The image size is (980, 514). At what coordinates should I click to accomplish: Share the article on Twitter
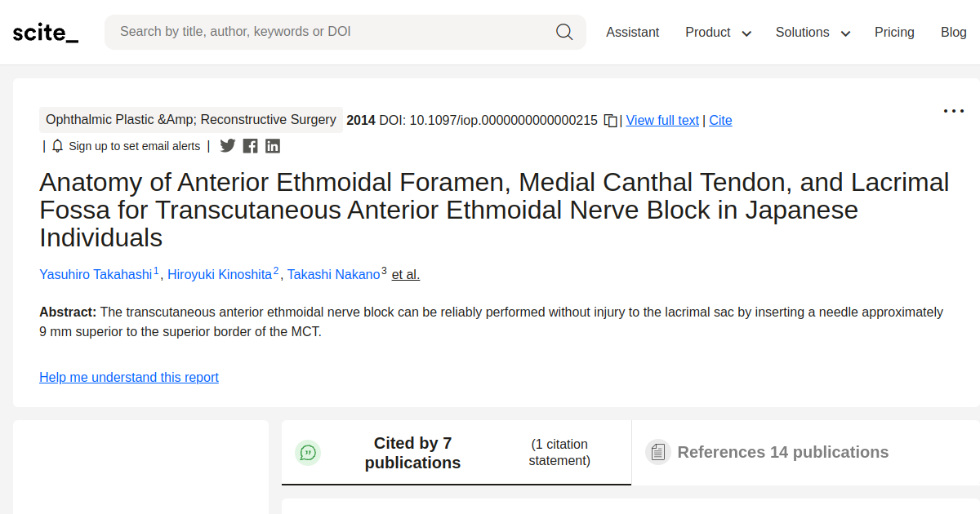click(x=227, y=145)
